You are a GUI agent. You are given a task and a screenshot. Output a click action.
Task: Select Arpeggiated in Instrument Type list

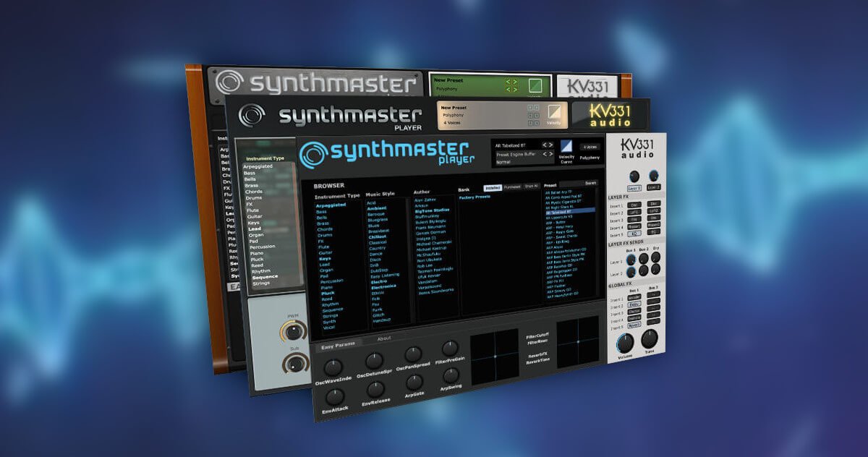332,205
